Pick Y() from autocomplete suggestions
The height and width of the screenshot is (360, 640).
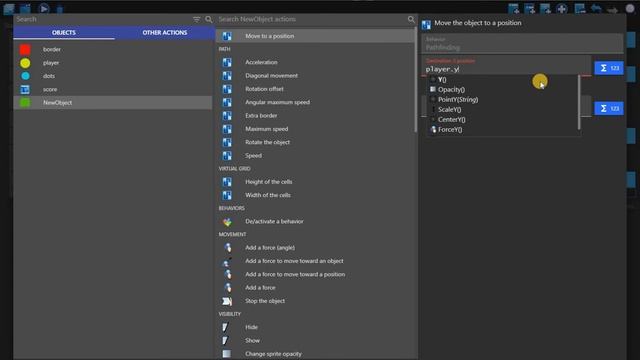coord(503,80)
